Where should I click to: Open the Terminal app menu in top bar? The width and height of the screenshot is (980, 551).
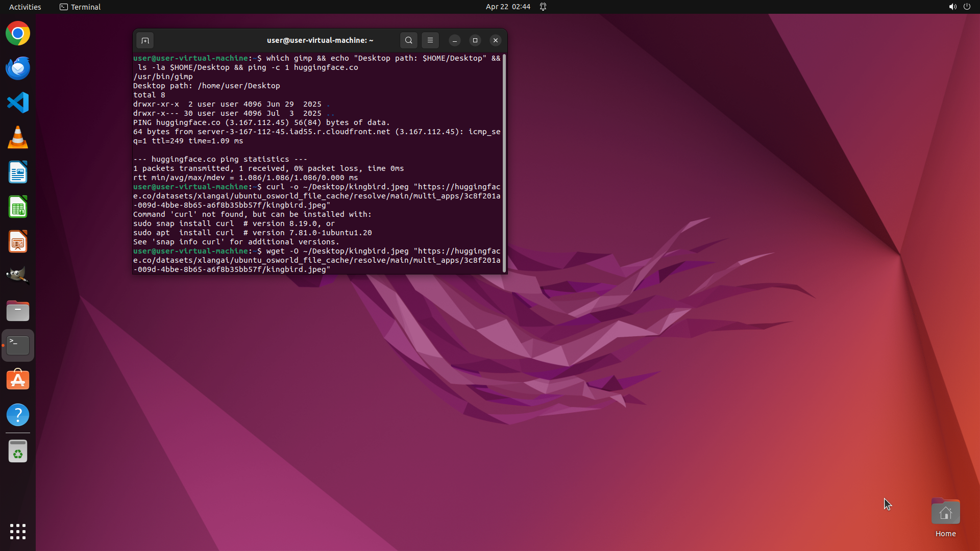point(80,7)
